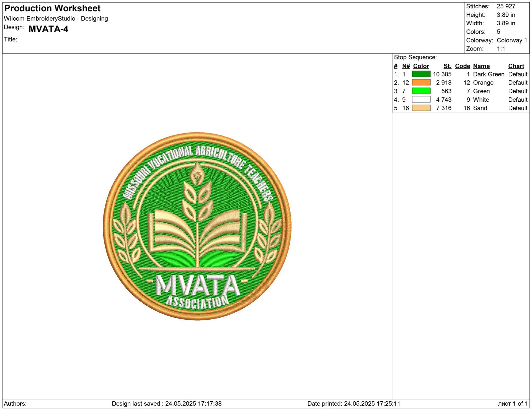Click the Zoom value '1:1'

coord(501,49)
